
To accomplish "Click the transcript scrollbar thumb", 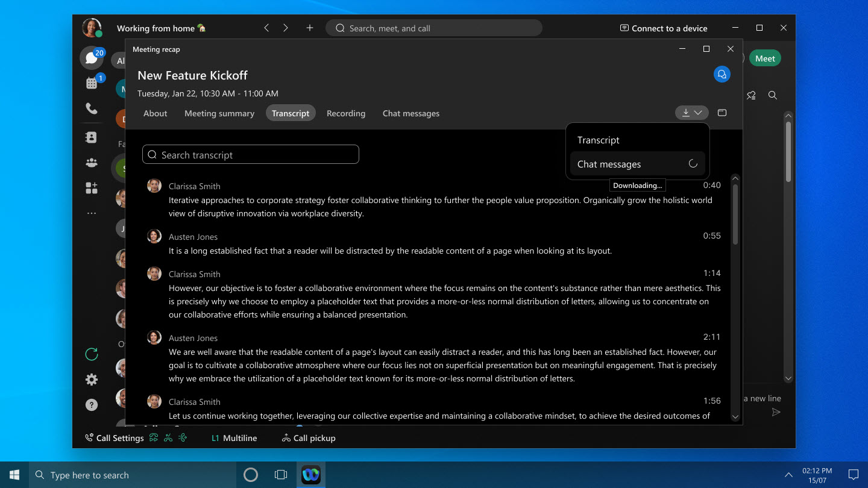I will [x=735, y=215].
